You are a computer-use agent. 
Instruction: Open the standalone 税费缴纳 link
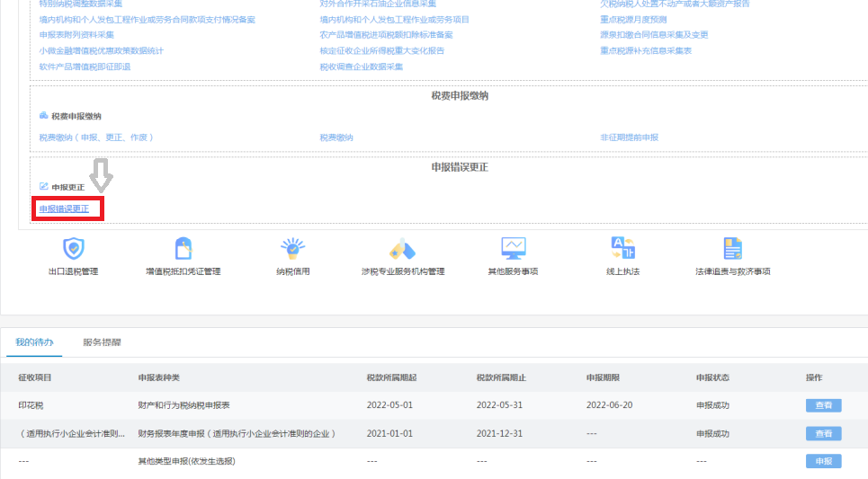coord(336,137)
